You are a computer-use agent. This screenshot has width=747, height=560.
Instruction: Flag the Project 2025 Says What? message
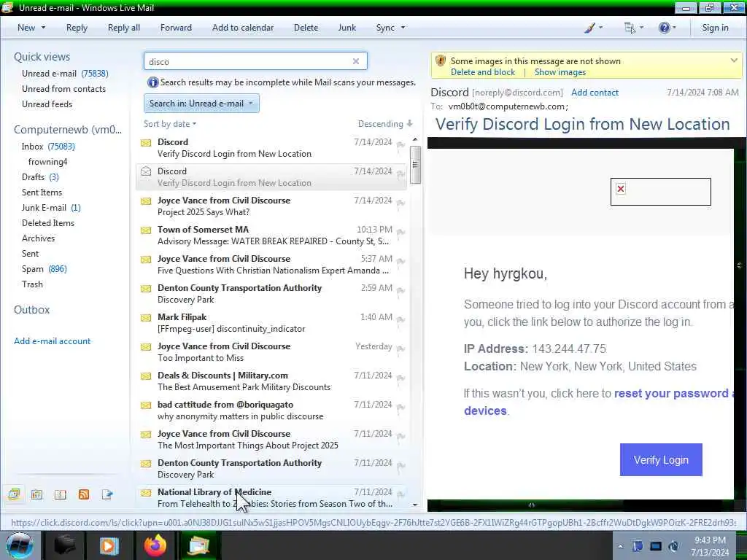[x=400, y=203]
